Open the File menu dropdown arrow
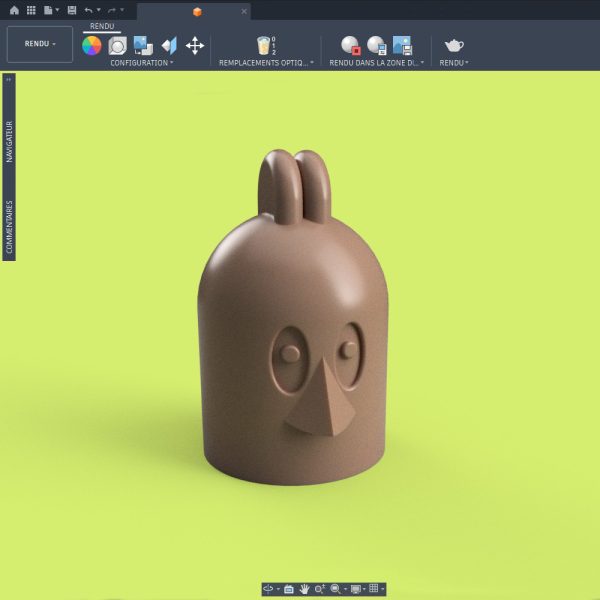This screenshot has height=600, width=600. tap(57, 10)
